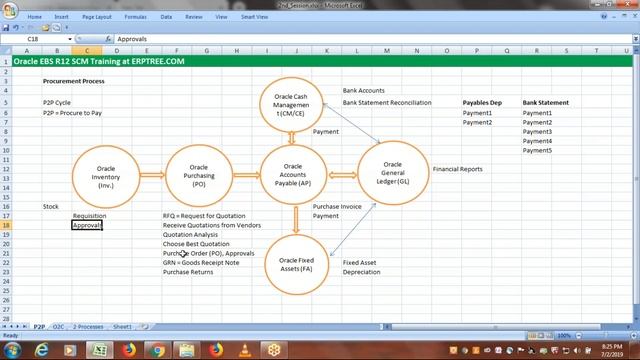
Task: Click the zoom out minus button
Action: pos(579,336)
